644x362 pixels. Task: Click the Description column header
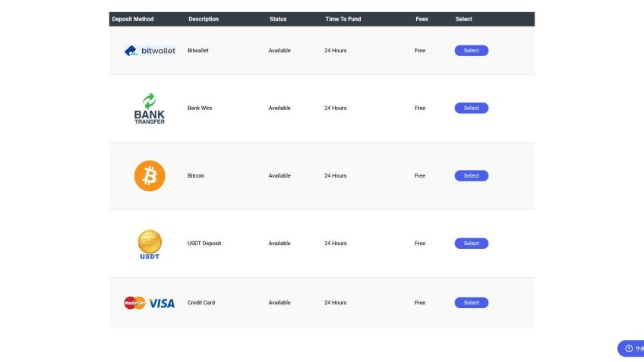[204, 19]
